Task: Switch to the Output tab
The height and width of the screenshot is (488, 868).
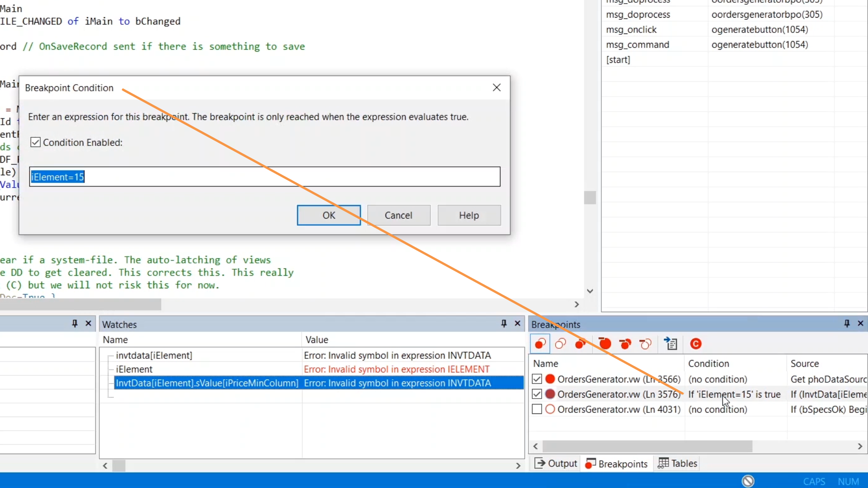Action: 557,464
